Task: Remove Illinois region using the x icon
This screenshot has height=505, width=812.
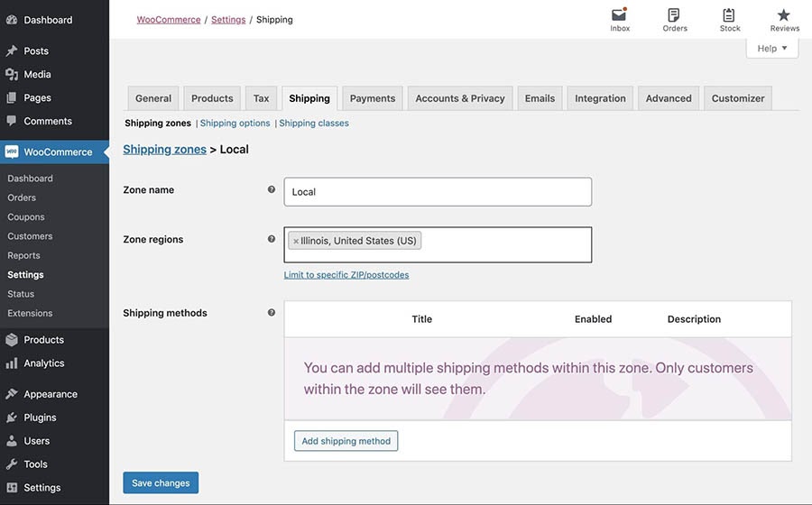Action: pos(296,242)
